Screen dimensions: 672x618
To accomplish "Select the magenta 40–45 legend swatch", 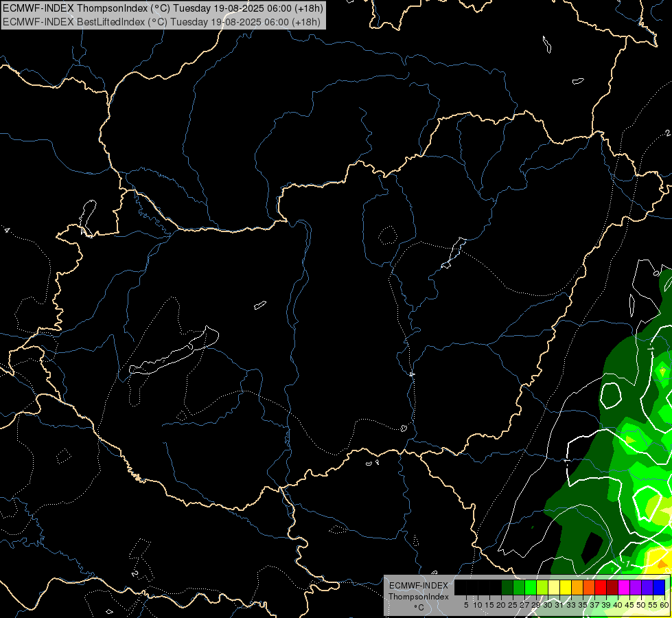I will pyautogui.click(x=624, y=587).
